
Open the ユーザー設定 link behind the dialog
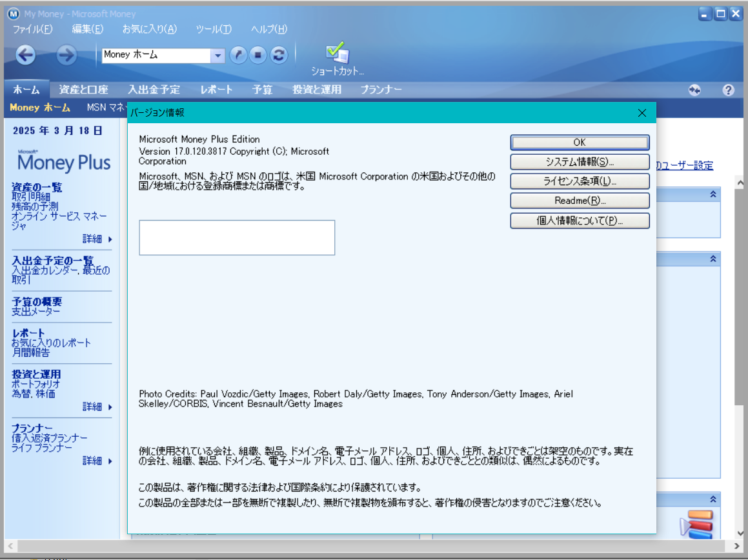[x=685, y=166]
